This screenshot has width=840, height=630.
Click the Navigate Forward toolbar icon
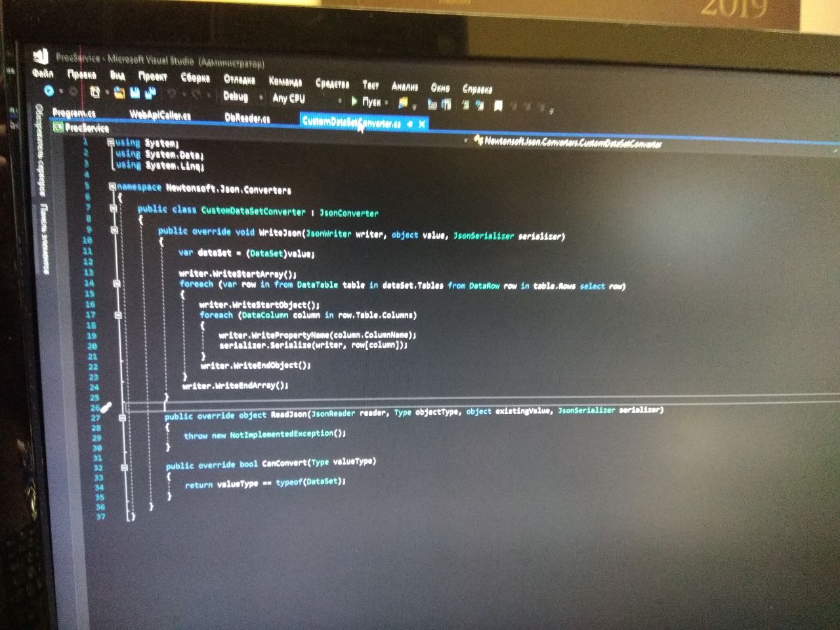click(73, 91)
